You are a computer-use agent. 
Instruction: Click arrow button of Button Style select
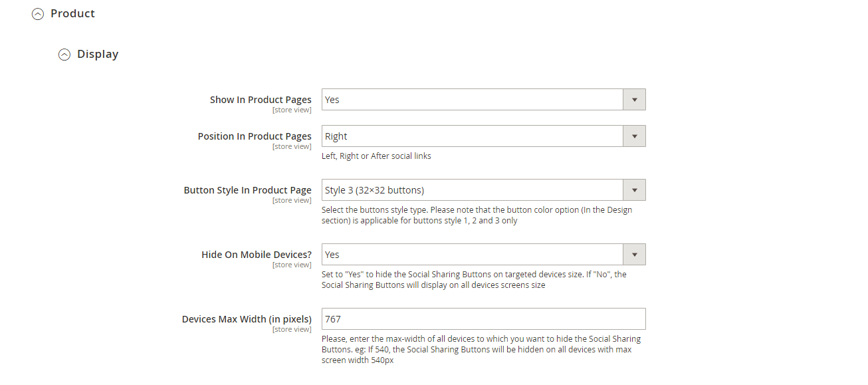point(634,190)
